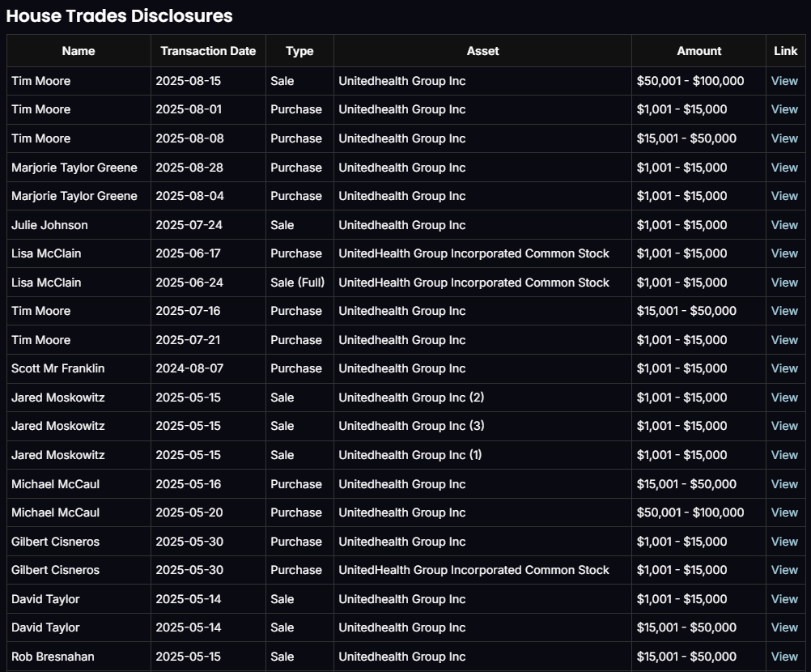This screenshot has height=672, width=811.
Task: View Marjorie Taylor Greene's 2025-08-28 purchase filing
Action: [784, 168]
